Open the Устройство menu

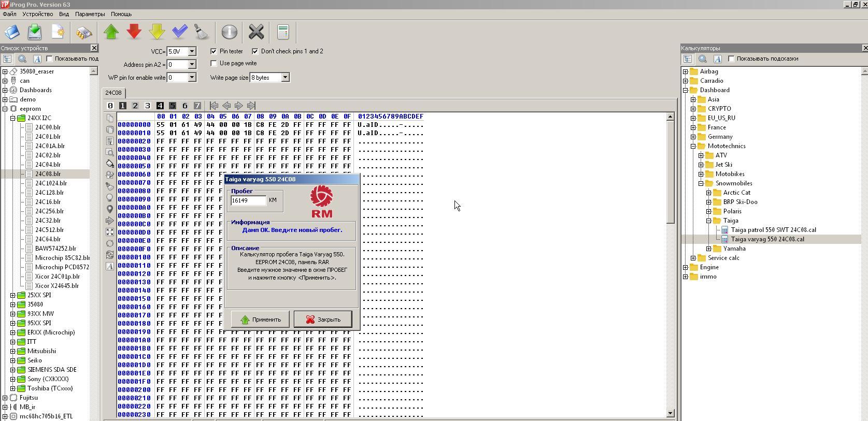(x=37, y=14)
